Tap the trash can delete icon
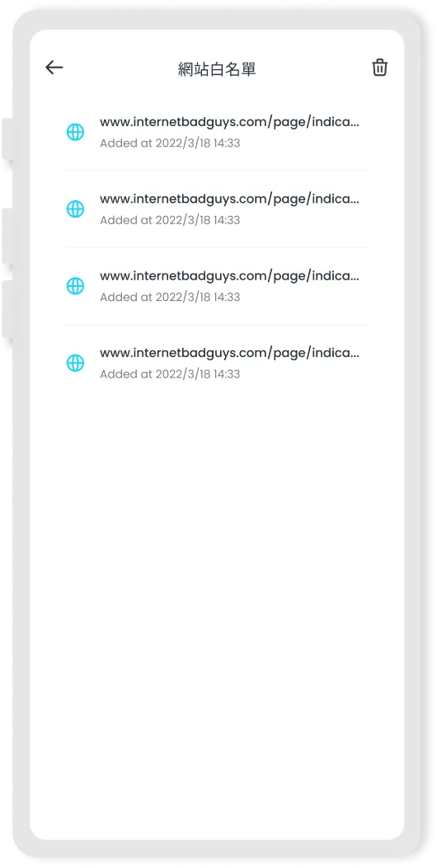The height and width of the screenshot is (868, 437). 379,68
